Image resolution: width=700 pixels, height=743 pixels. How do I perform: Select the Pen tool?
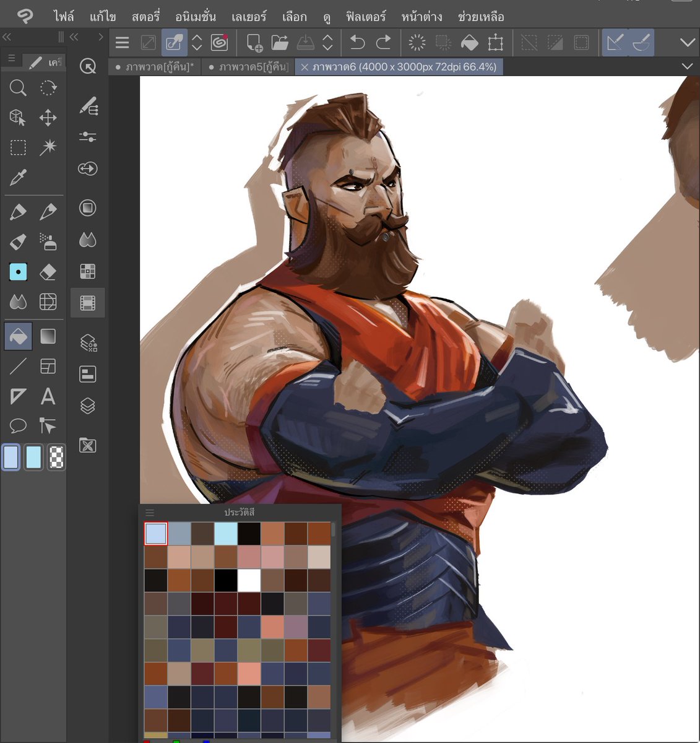click(18, 212)
